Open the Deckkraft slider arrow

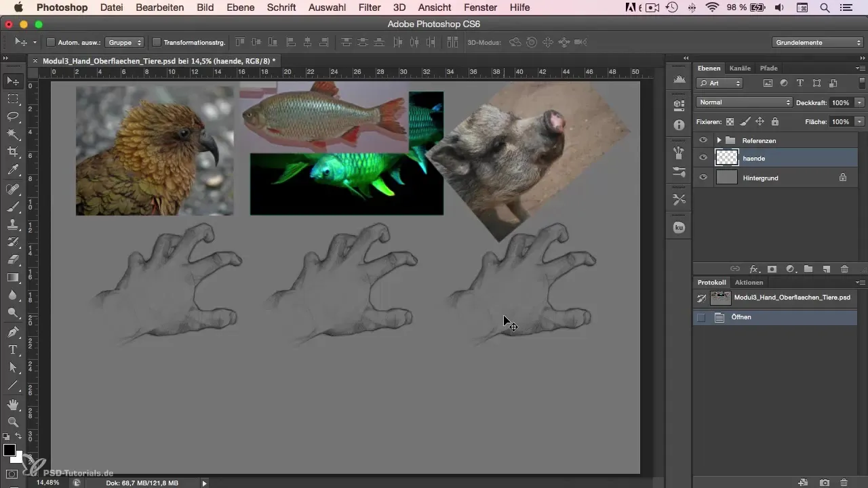pyautogui.click(x=859, y=102)
